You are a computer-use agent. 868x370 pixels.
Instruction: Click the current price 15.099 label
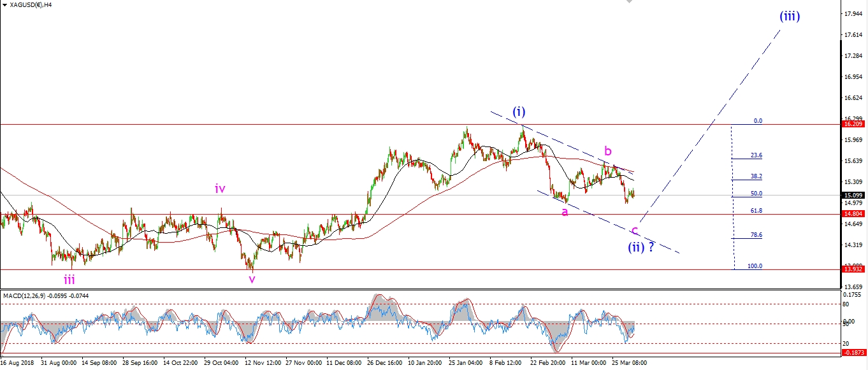853,196
